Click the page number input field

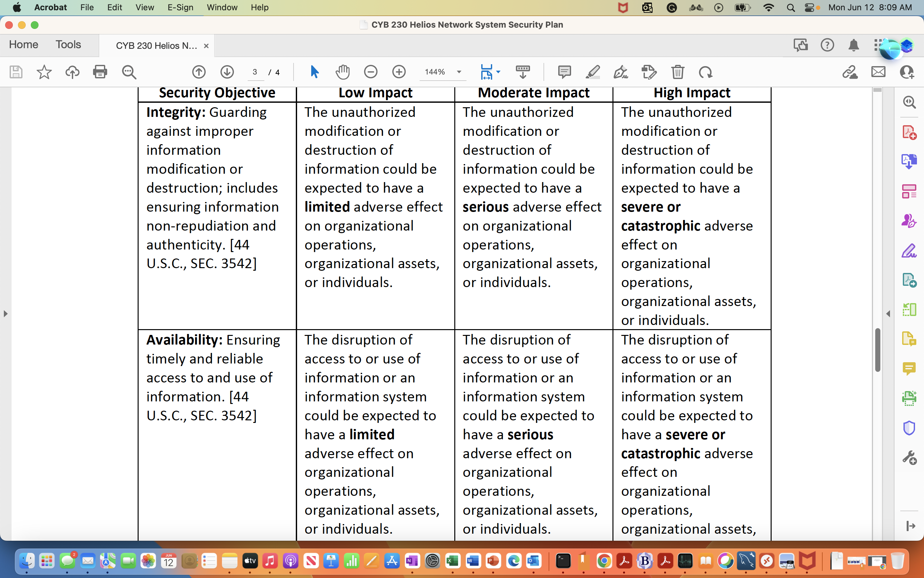click(255, 72)
